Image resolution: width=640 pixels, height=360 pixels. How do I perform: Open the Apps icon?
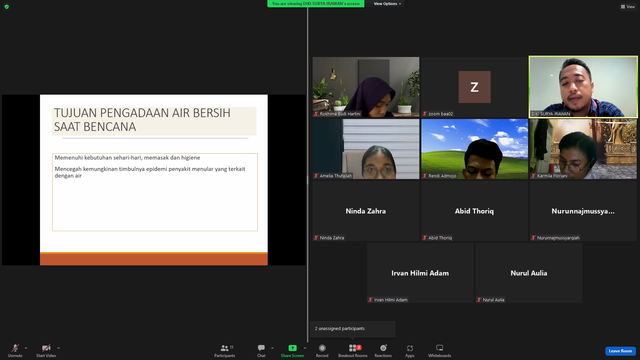point(409,348)
